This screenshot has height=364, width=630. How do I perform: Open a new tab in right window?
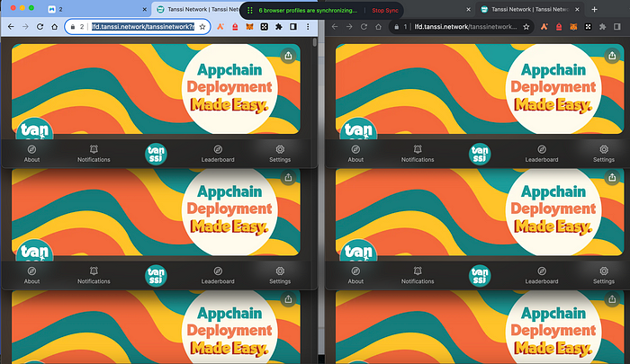pos(594,9)
